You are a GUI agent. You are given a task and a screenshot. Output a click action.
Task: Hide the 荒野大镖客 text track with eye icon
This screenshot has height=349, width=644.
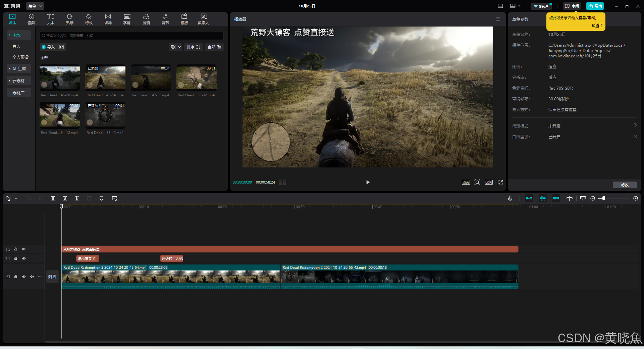click(24, 249)
